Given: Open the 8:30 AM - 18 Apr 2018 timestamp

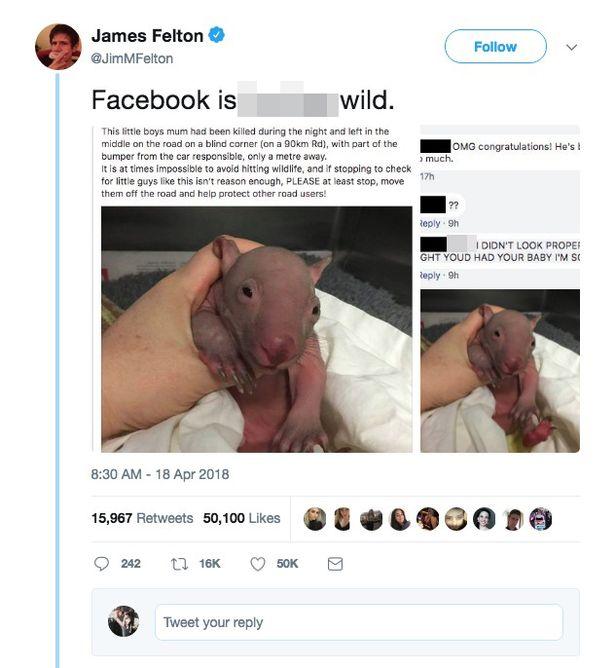Looking at the screenshot, I should pyautogui.click(x=160, y=474).
